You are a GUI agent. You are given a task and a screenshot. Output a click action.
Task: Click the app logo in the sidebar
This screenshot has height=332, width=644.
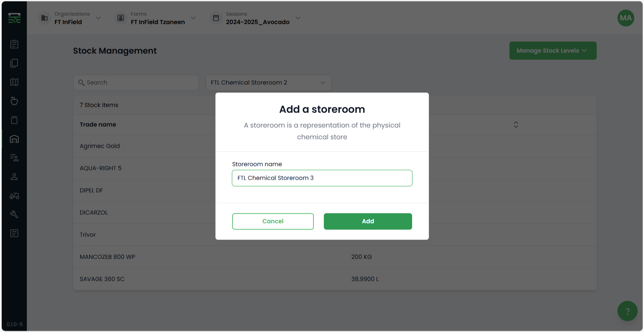pos(14,18)
